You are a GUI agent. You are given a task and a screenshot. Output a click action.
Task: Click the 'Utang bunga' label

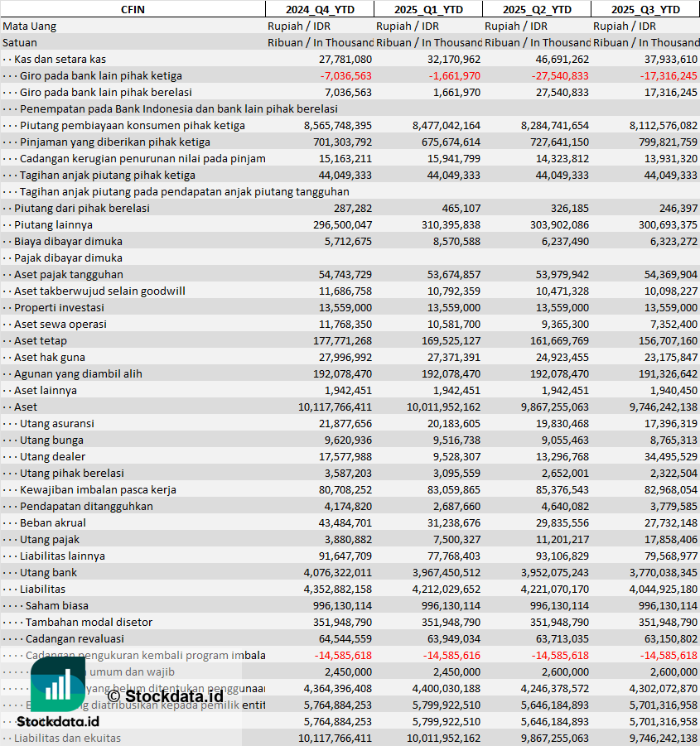(51, 440)
